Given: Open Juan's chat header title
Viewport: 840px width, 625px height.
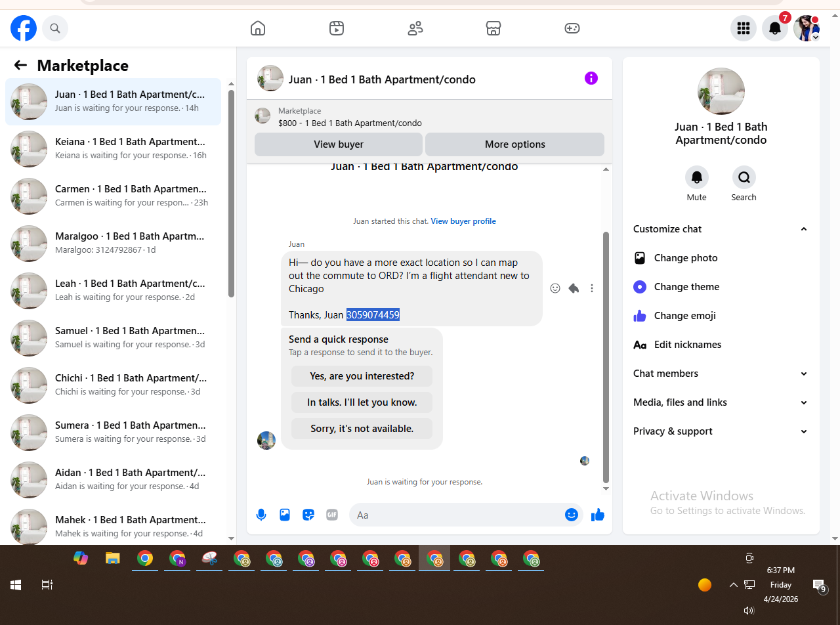Looking at the screenshot, I should point(382,79).
